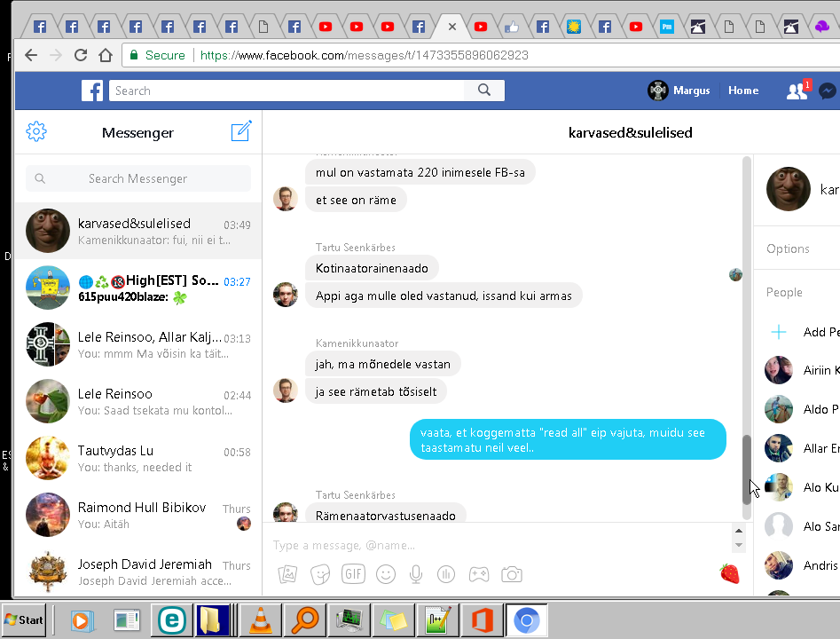Take a photo with camera

(512, 575)
